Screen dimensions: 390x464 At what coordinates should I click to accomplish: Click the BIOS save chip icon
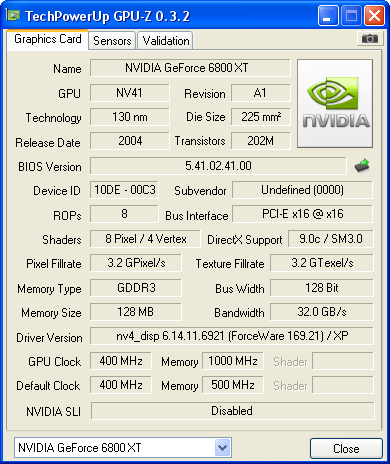point(362,166)
